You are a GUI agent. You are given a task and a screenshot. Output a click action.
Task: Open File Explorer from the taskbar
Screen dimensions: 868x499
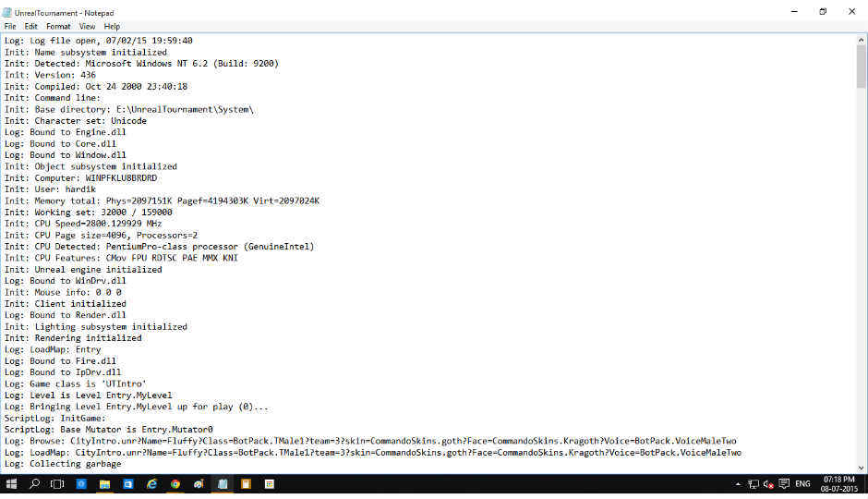coord(104,484)
